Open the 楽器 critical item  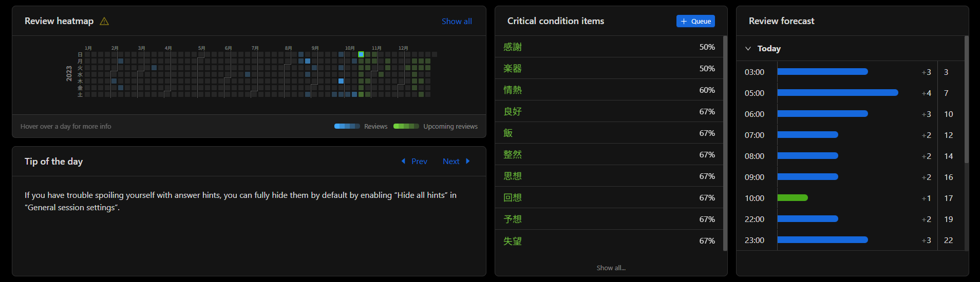coord(513,69)
